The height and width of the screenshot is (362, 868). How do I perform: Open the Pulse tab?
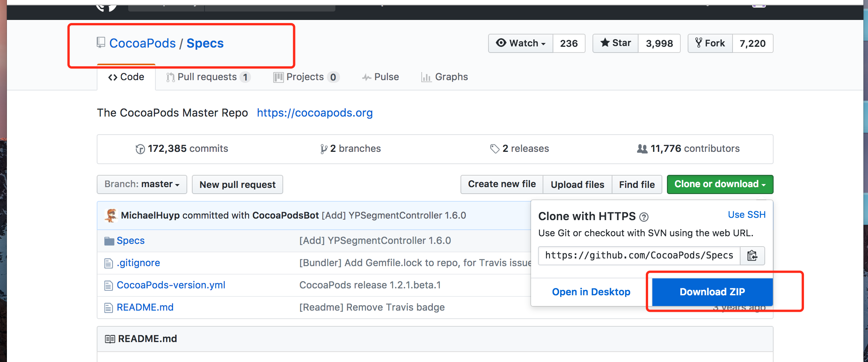pyautogui.click(x=381, y=77)
